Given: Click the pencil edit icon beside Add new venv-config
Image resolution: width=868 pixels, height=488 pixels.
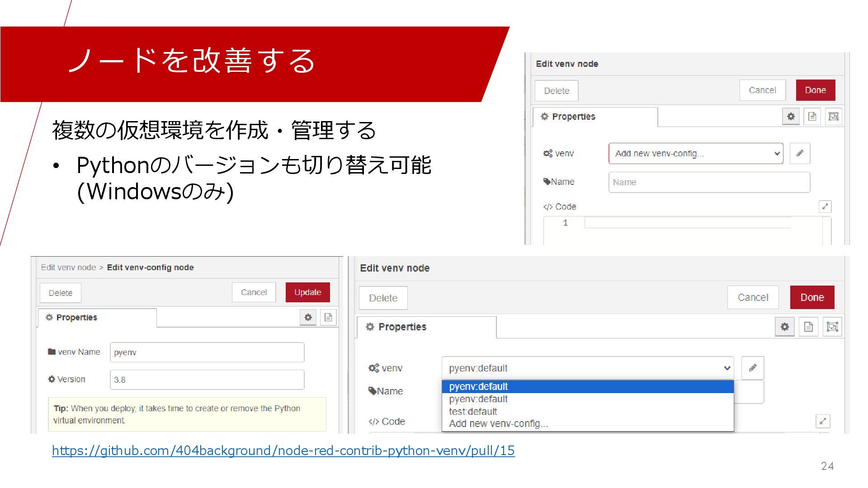Looking at the screenshot, I should (800, 154).
